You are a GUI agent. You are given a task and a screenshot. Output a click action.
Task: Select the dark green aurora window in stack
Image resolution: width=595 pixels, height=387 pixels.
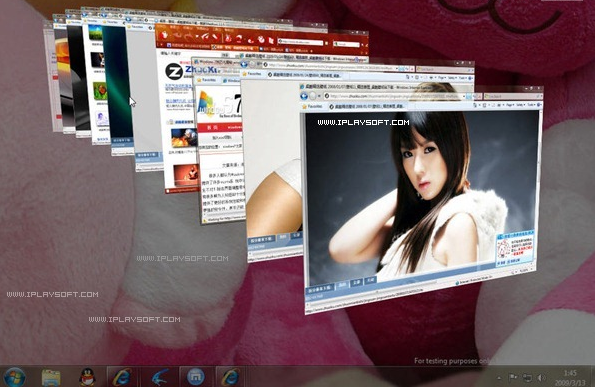pos(118,87)
